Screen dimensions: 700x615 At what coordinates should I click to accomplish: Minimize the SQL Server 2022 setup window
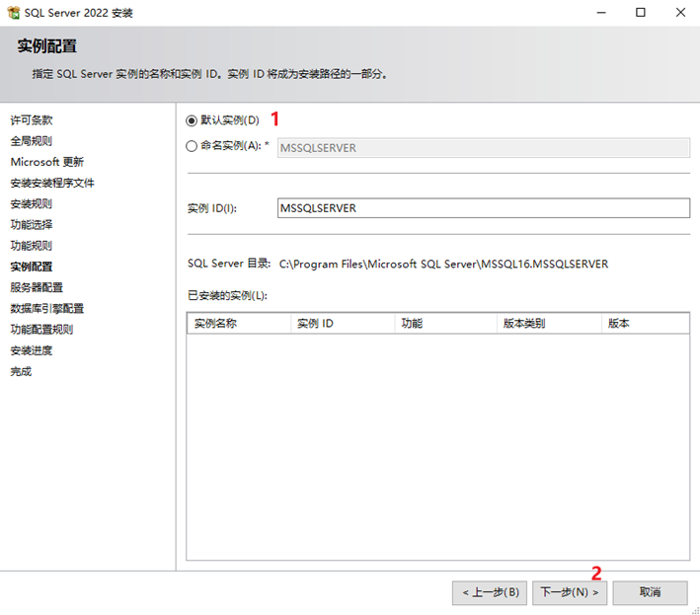click(x=601, y=13)
